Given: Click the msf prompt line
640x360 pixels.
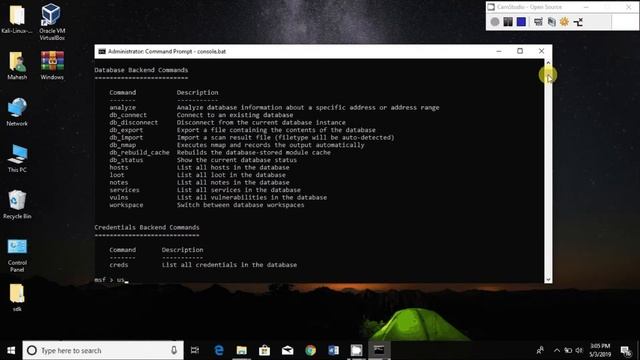Looking at the screenshot, I should coord(111,280).
